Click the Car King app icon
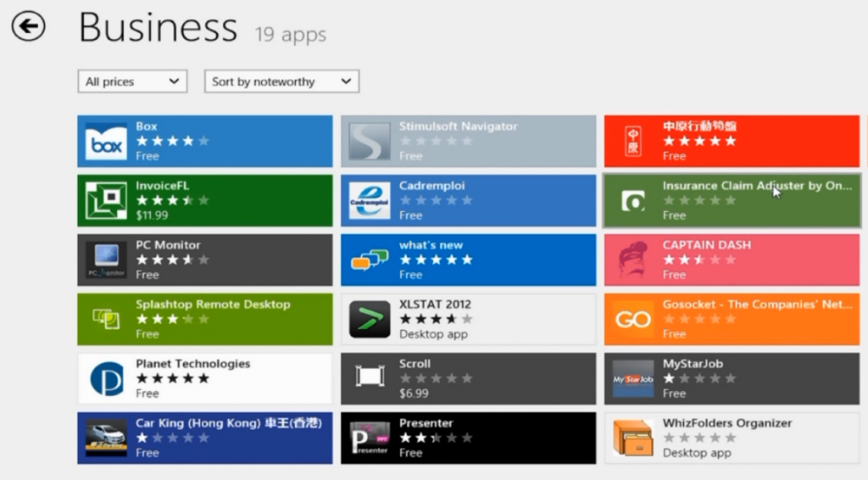The height and width of the screenshot is (480, 868). click(106, 438)
